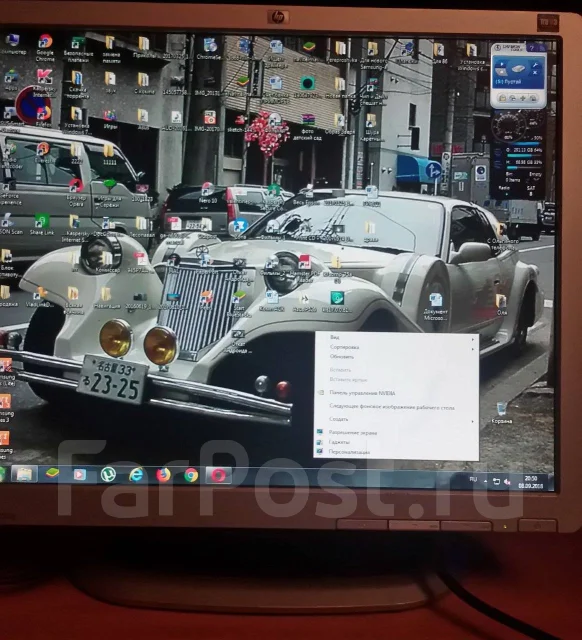Viewport: 582px width, 640px height.
Task: Open the Документ Microsoft desktop file
Action: pos(435,307)
